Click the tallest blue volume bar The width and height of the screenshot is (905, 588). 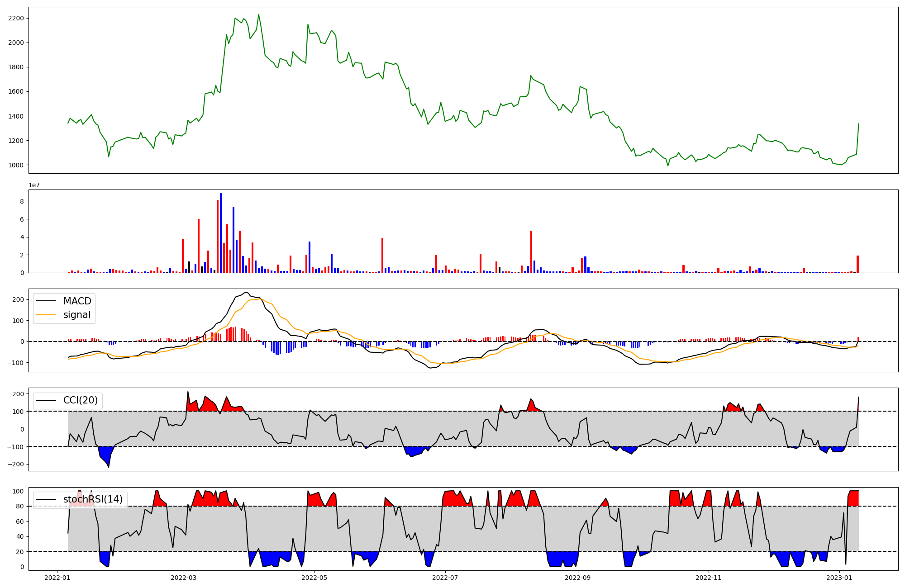point(221,233)
